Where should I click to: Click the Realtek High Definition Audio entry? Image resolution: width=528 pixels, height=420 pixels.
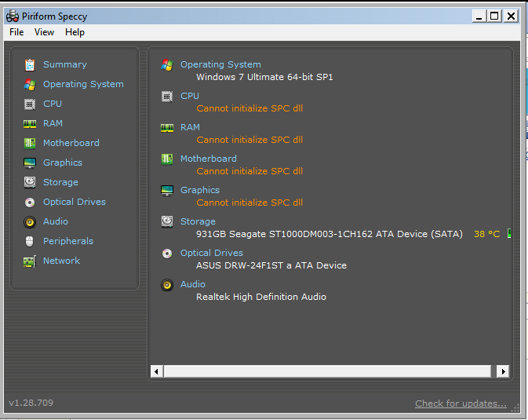[x=261, y=297]
